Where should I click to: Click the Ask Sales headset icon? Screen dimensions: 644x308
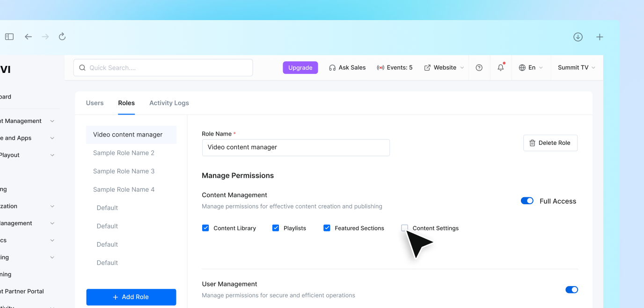332,67
